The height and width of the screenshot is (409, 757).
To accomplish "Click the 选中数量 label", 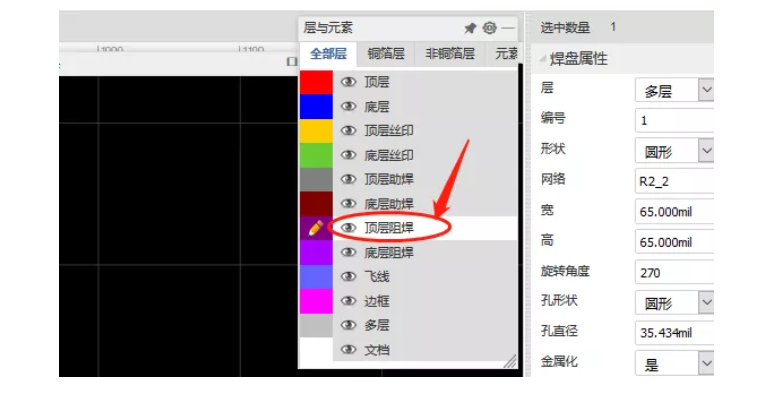I will tap(565, 28).
